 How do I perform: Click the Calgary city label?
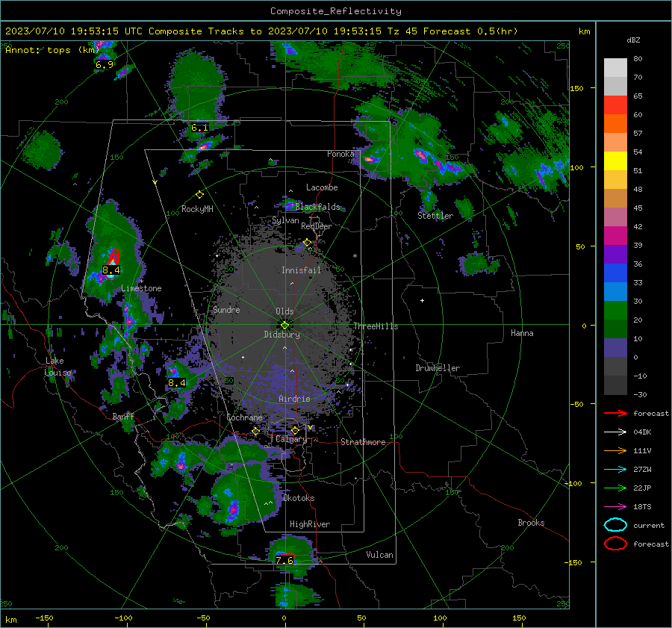click(x=291, y=439)
